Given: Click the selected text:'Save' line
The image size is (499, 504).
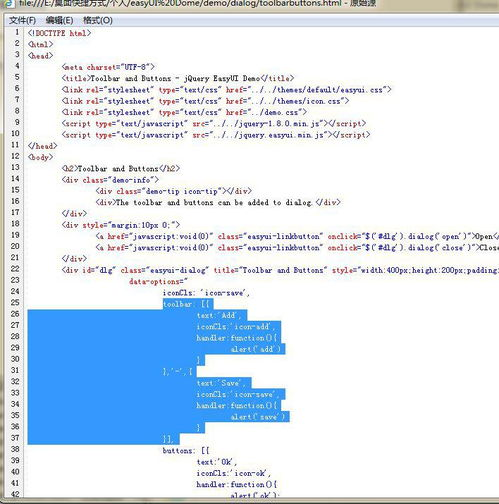Looking at the screenshot, I should click(x=221, y=383).
